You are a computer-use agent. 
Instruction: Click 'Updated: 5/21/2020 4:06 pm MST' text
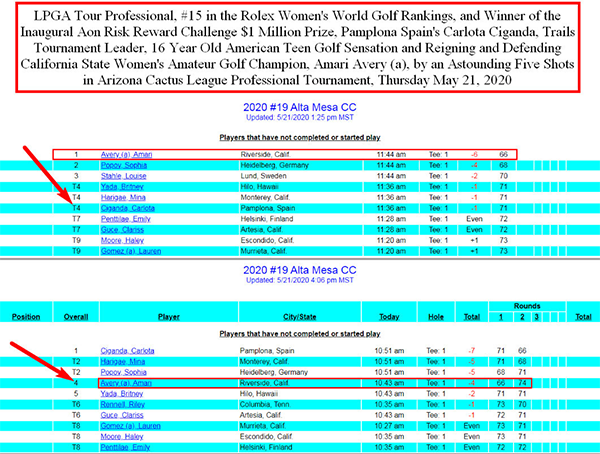click(x=300, y=280)
